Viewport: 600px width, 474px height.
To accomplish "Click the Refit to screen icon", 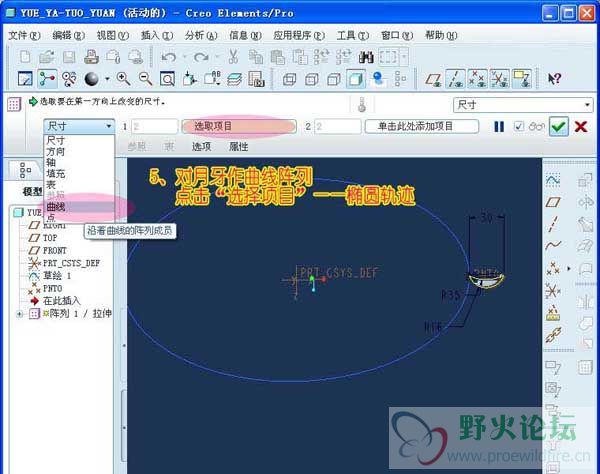I will coord(167,79).
